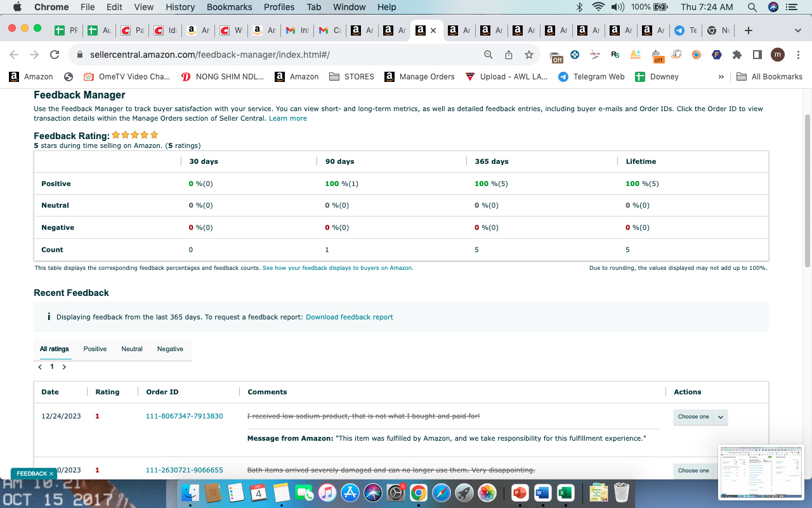This screenshot has width=812, height=508.
Task: Open the OmeTV Video Chat bookmark
Action: (127, 76)
